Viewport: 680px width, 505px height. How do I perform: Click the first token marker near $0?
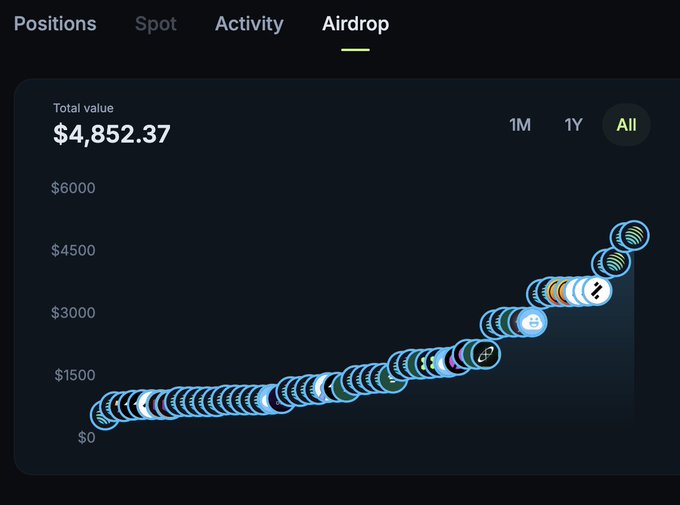[x=103, y=415]
